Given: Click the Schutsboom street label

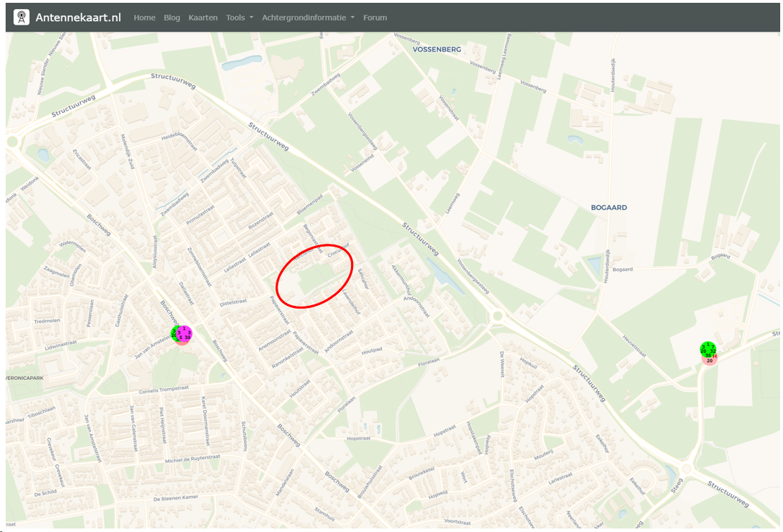Looking at the screenshot, I should 244,436.
